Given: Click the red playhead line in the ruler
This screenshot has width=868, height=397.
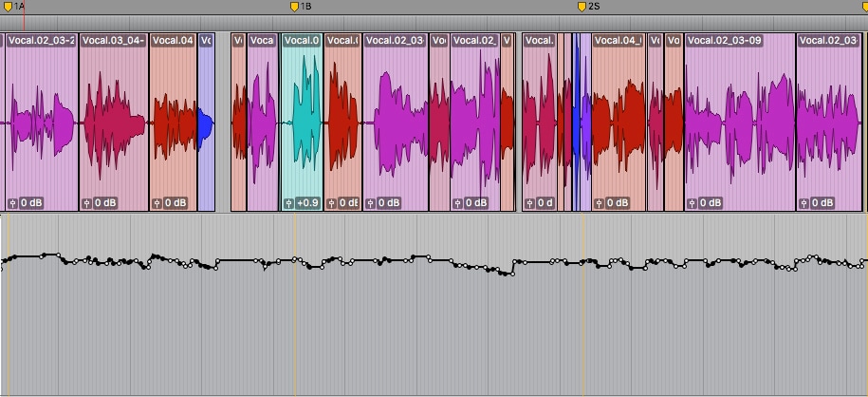Looking at the screenshot, I should pyautogui.click(x=24, y=9).
